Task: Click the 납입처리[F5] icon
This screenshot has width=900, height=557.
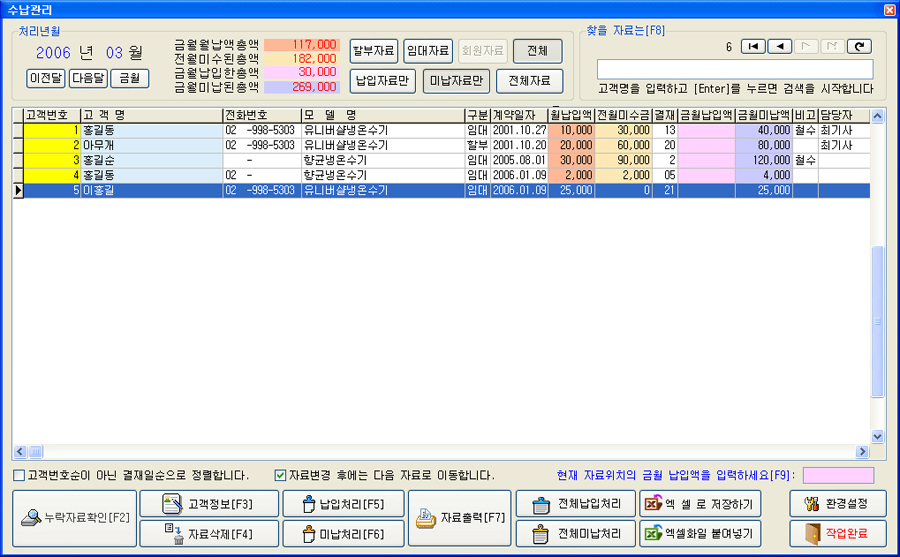Action: [309, 504]
